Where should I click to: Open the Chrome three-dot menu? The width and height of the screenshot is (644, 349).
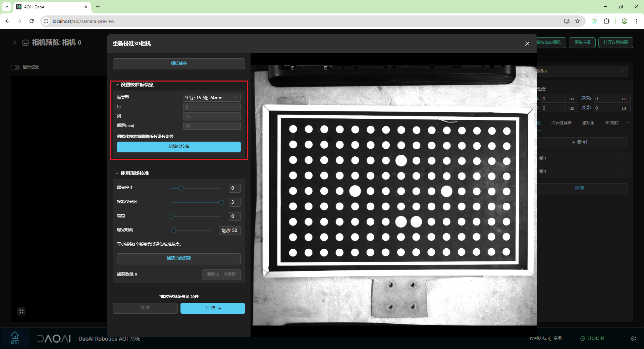(x=637, y=21)
